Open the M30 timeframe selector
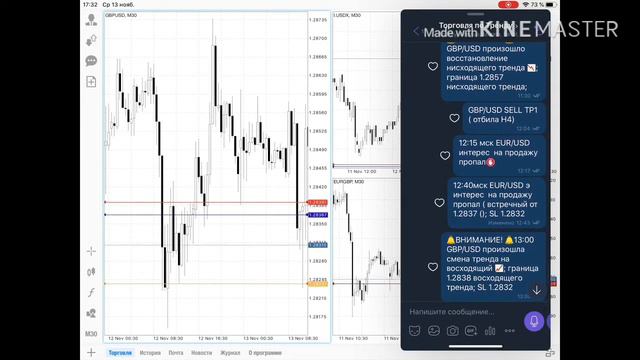The width and height of the screenshot is (640, 360). coord(91,334)
